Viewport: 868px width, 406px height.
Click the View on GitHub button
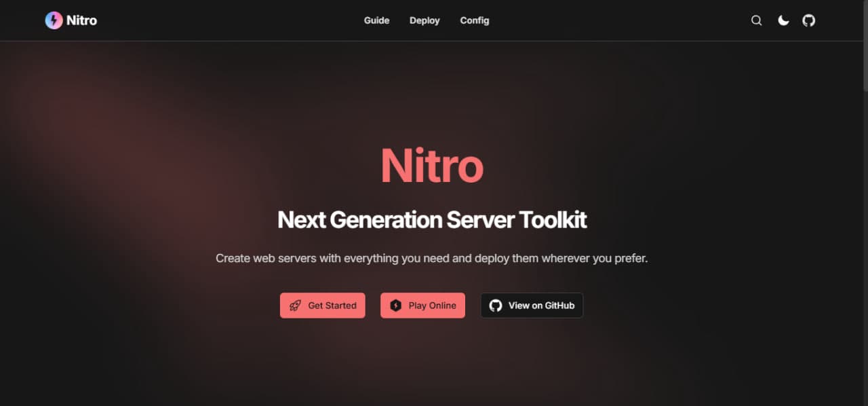tap(532, 306)
